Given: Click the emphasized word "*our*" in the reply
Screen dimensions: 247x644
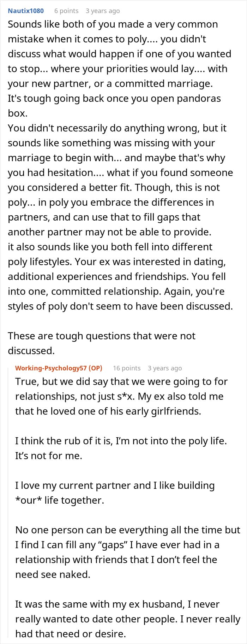Looking at the screenshot, I should 28,500.
